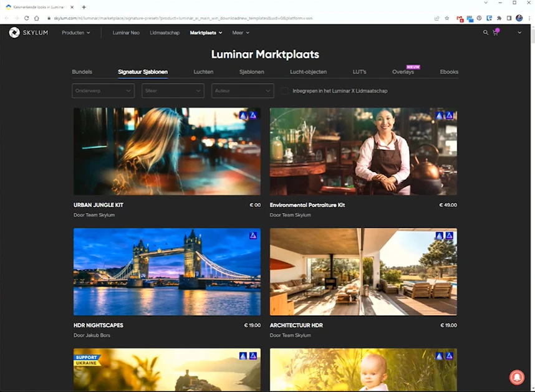Screen dimensions: 535x392
Task: Open ARCHITECTUUR HDR title
Action: coord(296,325)
